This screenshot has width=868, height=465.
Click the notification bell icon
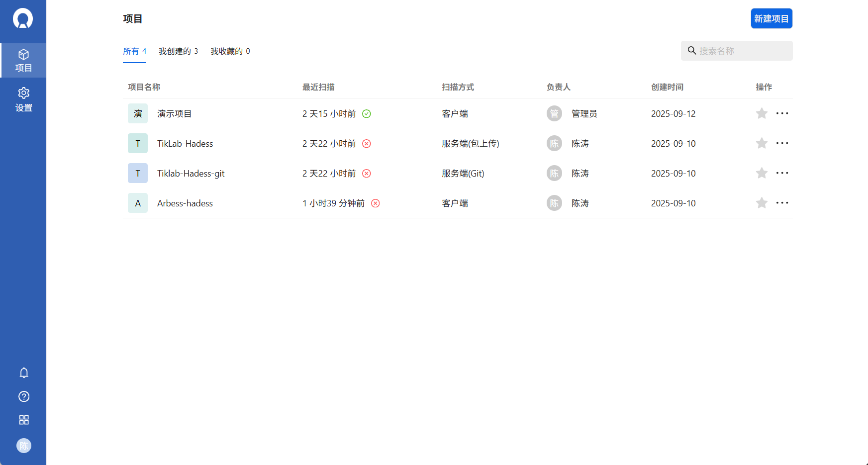(x=23, y=372)
